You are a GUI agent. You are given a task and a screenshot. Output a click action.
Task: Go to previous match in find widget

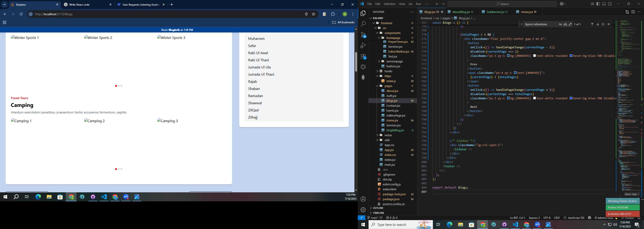[x=592, y=24]
